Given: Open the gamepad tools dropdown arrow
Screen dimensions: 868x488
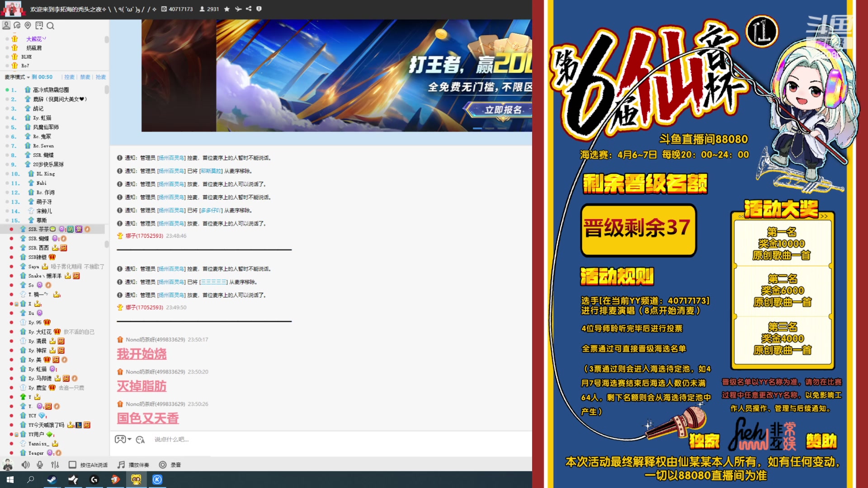Looking at the screenshot, I should (130, 439).
